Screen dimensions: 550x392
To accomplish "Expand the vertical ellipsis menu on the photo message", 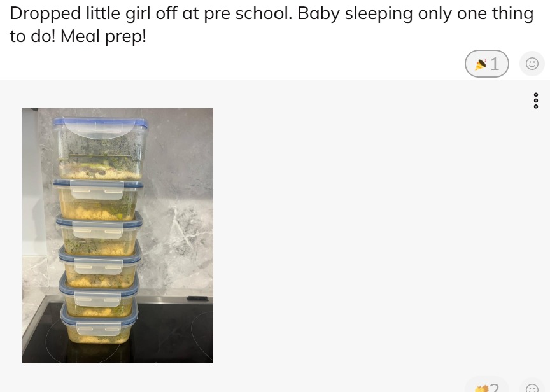I will click(x=535, y=101).
